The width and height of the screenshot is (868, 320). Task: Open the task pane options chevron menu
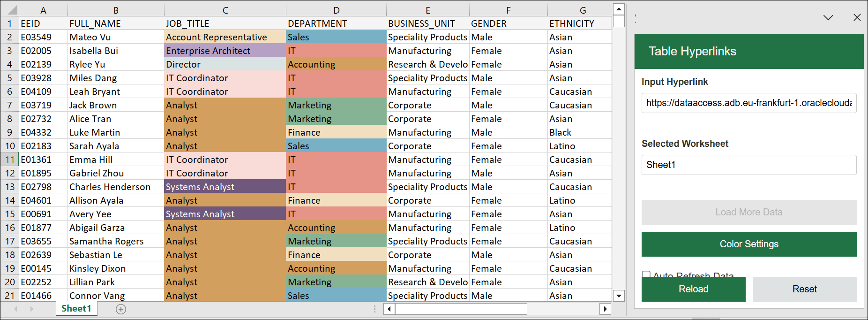pyautogui.click(x=828, y=17)
